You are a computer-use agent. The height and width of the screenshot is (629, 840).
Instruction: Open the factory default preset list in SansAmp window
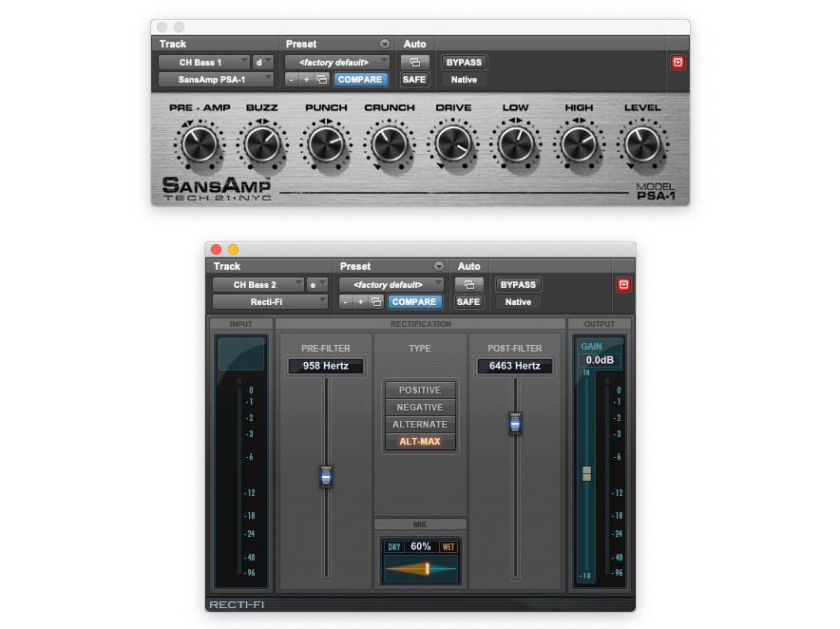[337, 62]
